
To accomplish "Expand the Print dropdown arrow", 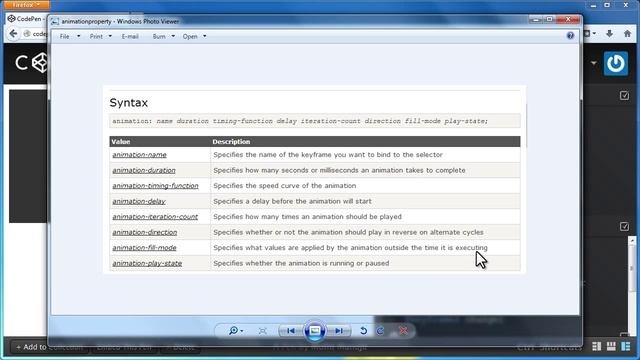I will click(110, 36).
